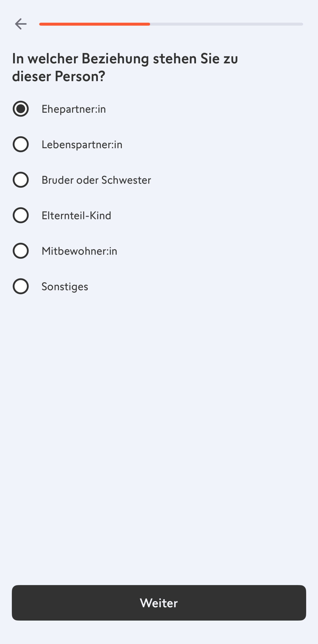Click the 'In welcher Beziehung' heading line

125,59
